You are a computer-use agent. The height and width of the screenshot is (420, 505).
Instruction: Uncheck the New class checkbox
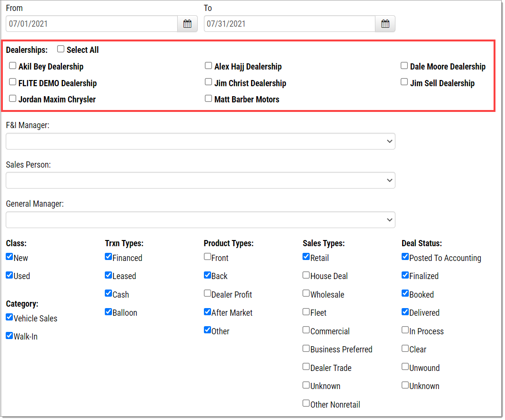coord(10,257)
